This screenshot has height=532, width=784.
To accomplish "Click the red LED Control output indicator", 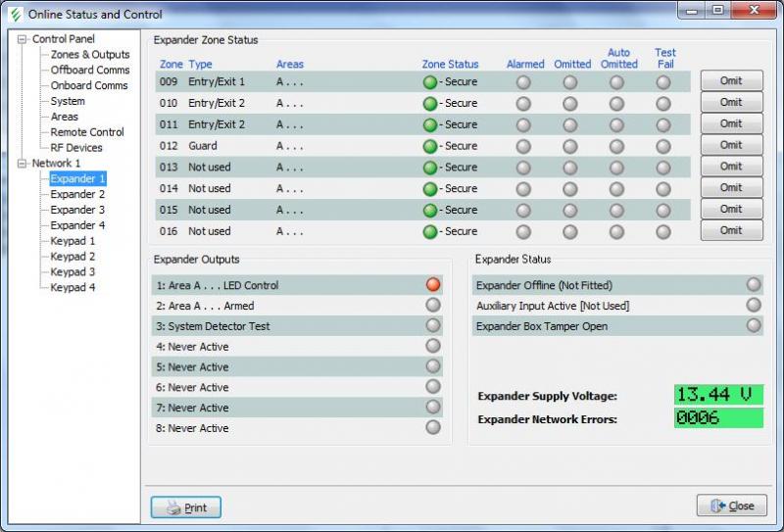I will [x=433, y=285].
